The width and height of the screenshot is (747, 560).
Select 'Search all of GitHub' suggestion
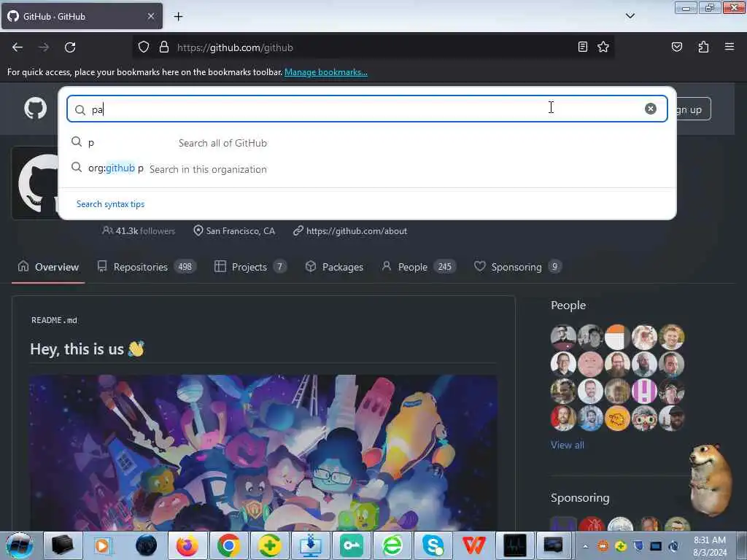(x=367, y=142)
